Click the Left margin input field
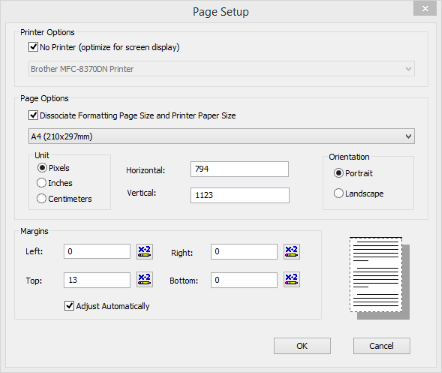Screen dimensions: 442x373 (x=97, y=252)
